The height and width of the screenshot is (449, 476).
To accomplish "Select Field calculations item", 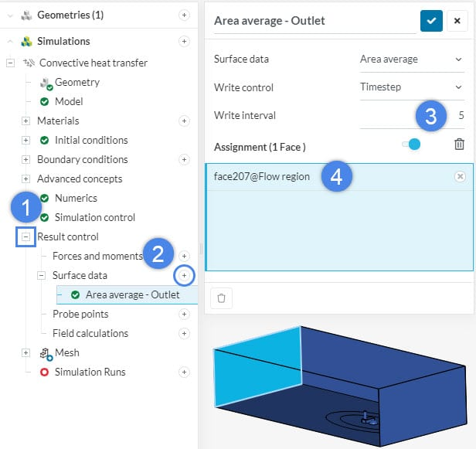I will 90,333.
